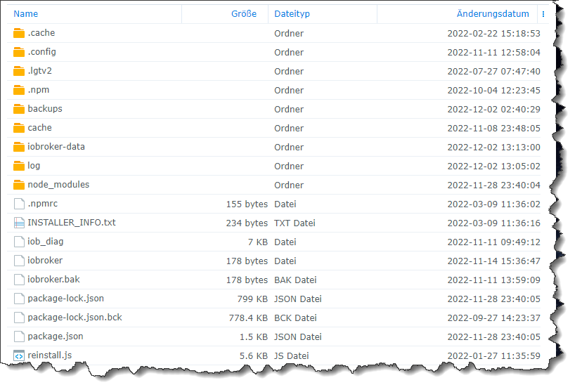Click the .config folder icon
This screenshot has width=582, height=392.
[x=19, y=52]
